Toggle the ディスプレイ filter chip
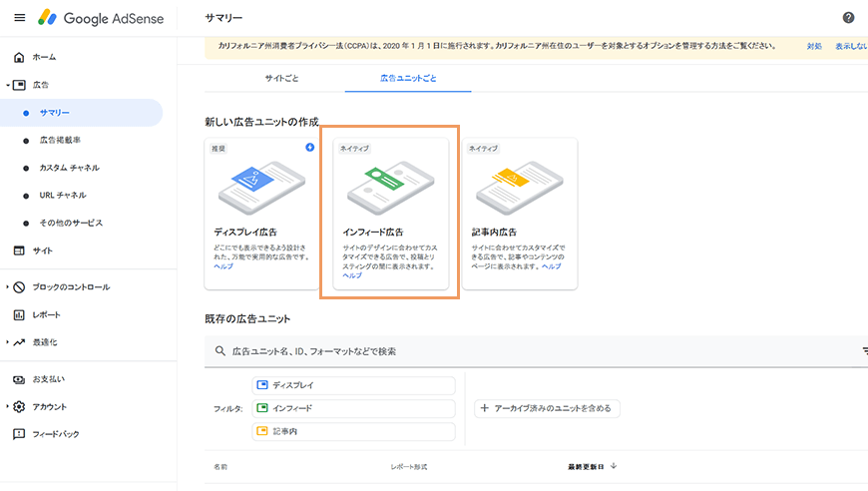This screenshot has height=491, width=868. [353, 385]
